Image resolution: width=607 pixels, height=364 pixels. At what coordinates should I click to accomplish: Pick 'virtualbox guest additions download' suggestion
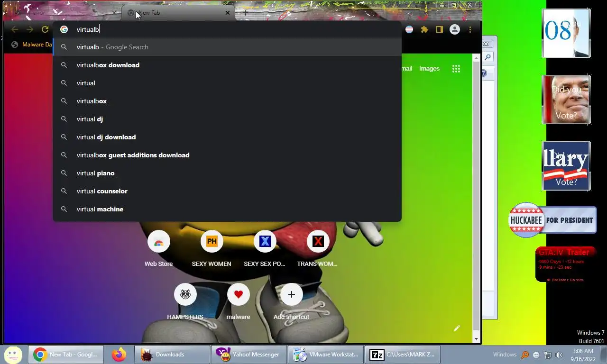tap(227, 155)
